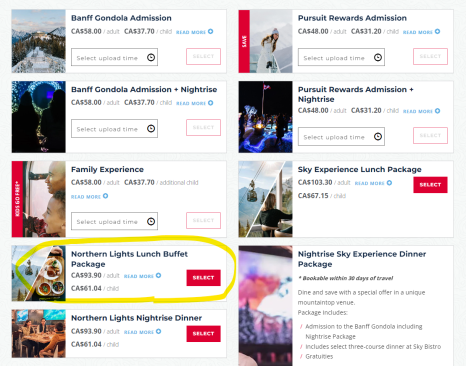Viewport: 466px width, 366px height.
Task: Click the Family Experience photo thumbnail
Action: coord(39,199)
